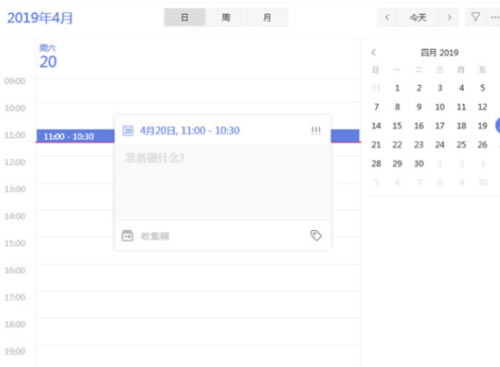Switch to the 月 month view tab
The image size is (500, 367).
pos(267,17)
